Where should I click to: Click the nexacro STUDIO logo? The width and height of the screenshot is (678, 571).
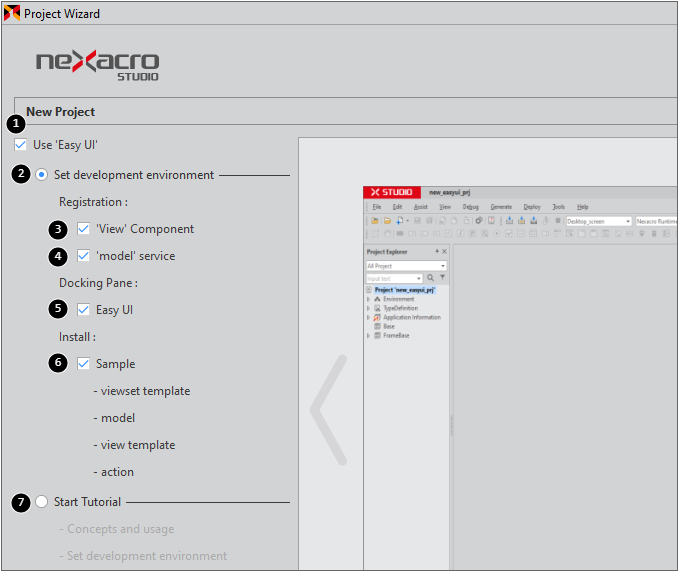(x=97, y=65)
